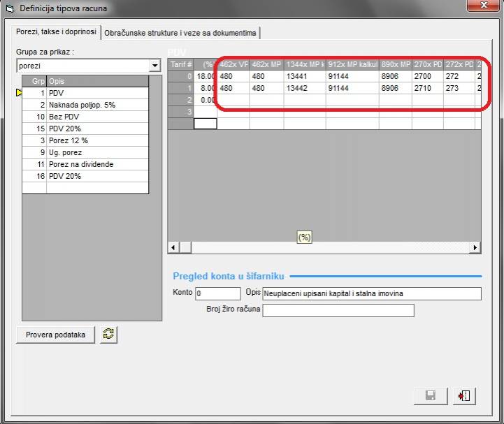
Task: Click the window title bar application icon
Action: 9,8
